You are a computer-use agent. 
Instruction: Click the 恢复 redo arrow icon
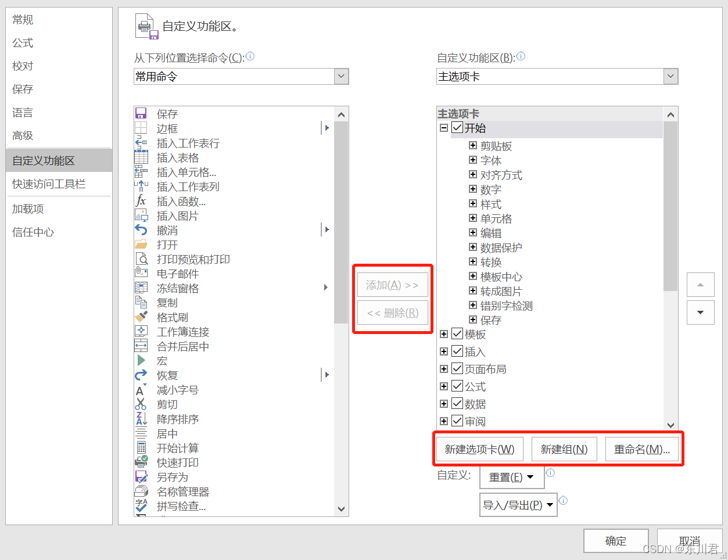click(141, 375)
